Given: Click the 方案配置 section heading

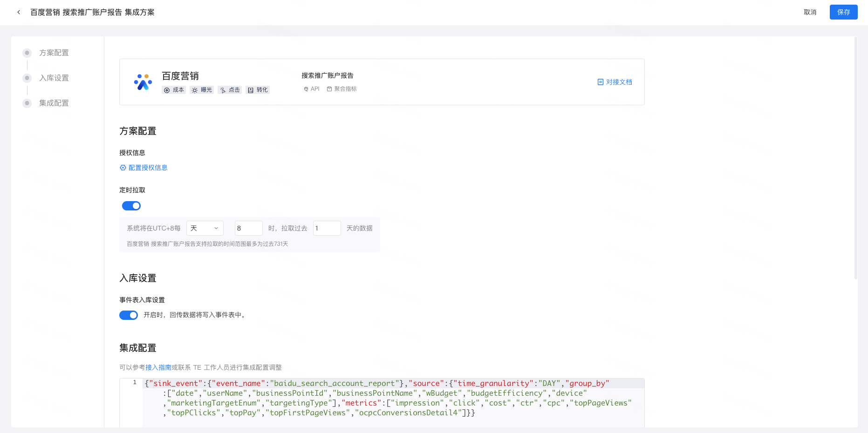Looking at the screenshot, I should point(138,131).
